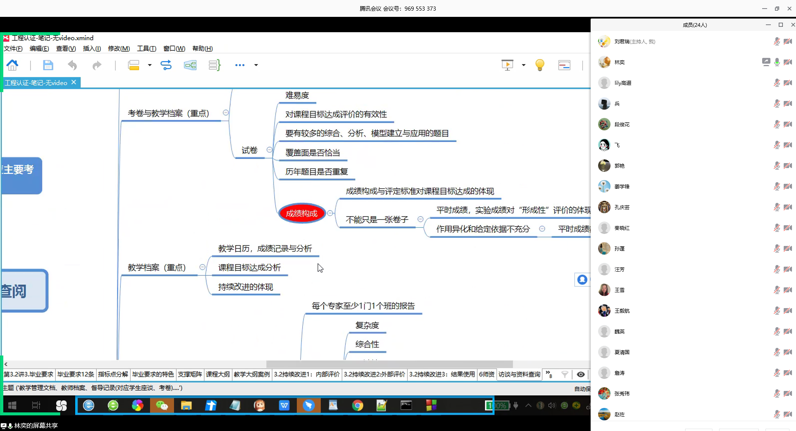The height and width of the screenshot is (431, 796).
Task: Select the 课程目标达成分析 topic
Action: coord(249,268)
